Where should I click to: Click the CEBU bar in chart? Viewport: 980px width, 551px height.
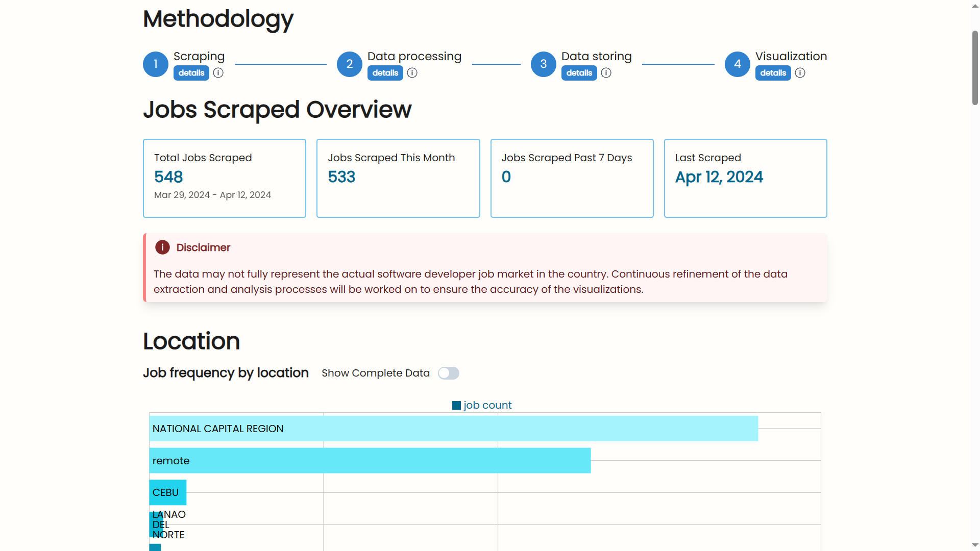tap(167, 492)
